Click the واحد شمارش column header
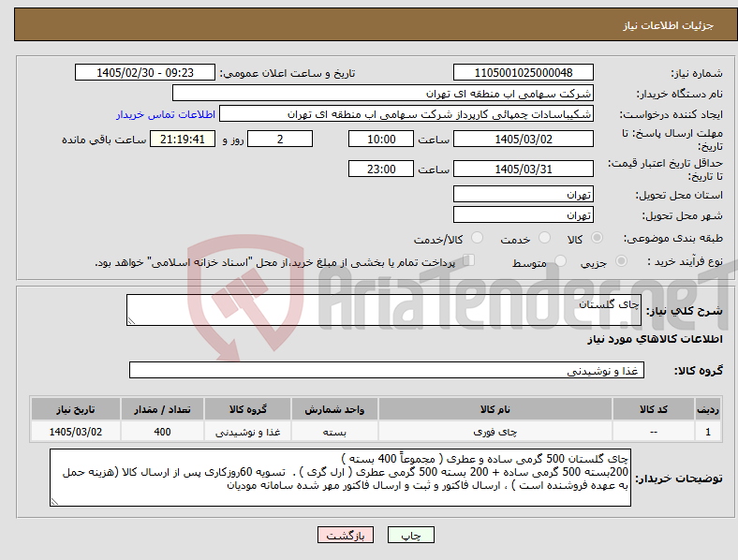 (334, 409)
